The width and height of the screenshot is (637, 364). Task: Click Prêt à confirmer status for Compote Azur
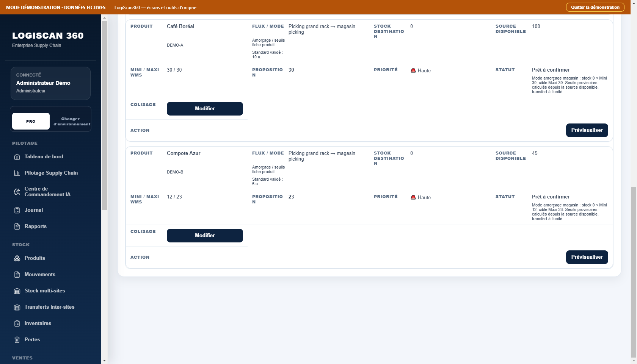pos(551,197)
